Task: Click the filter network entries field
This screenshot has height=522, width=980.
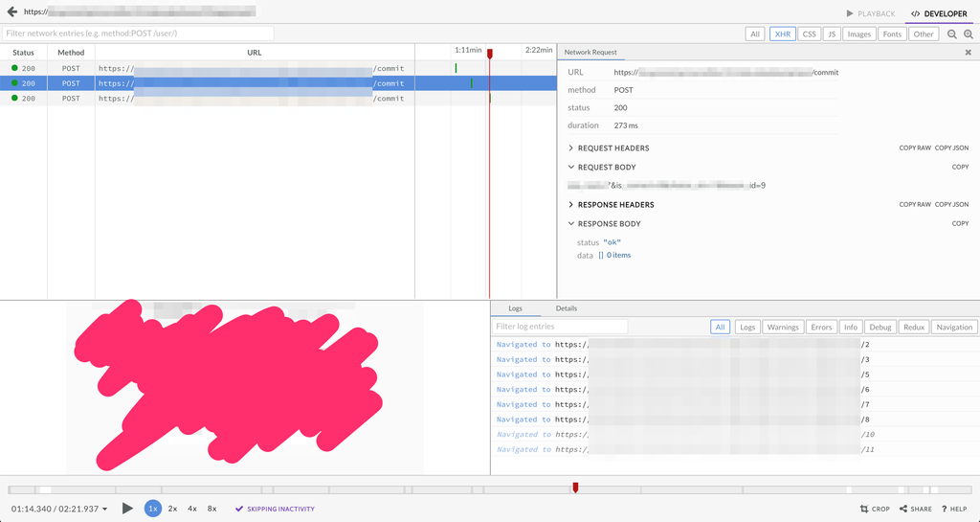Action: tap(138, 34)
